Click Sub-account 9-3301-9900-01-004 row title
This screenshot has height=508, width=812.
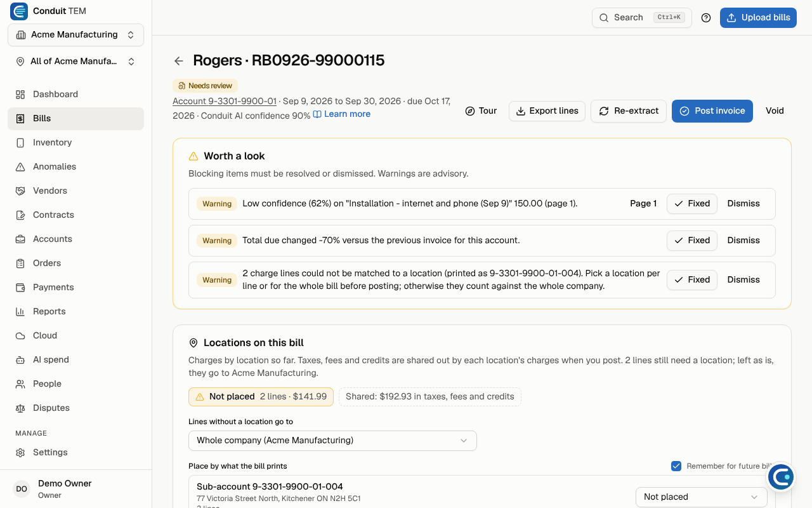coord(270,486)
